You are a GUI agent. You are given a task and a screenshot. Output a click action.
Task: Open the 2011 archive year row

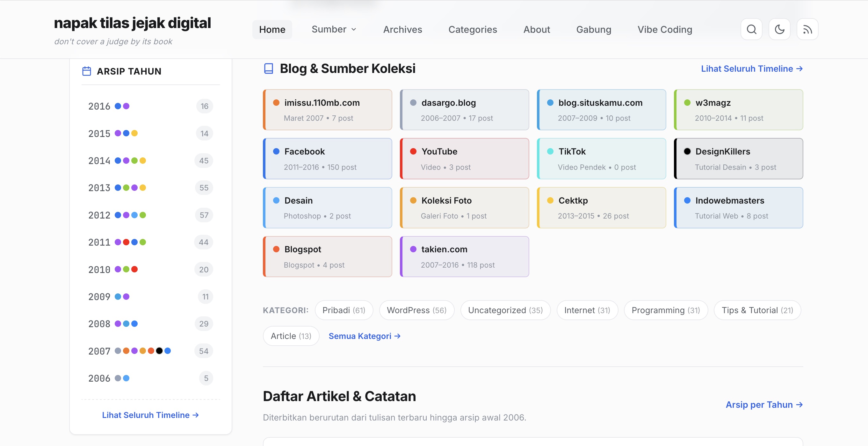point(151,242)
